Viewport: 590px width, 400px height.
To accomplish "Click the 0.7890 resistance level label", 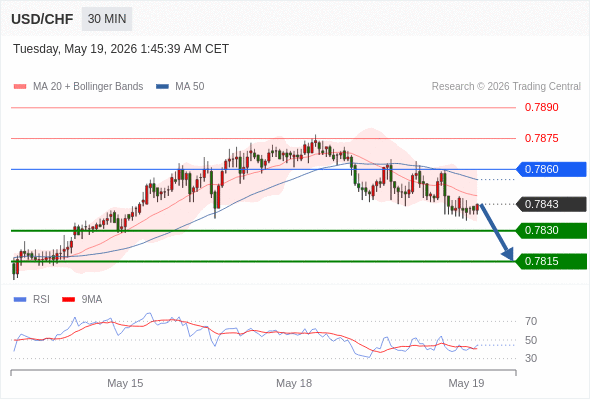I will point(541,108).
